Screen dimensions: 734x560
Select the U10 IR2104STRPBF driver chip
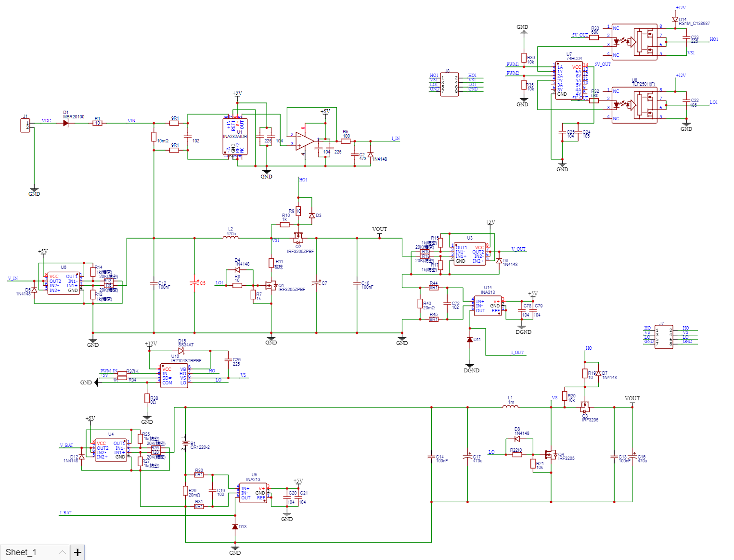(174, 376)
